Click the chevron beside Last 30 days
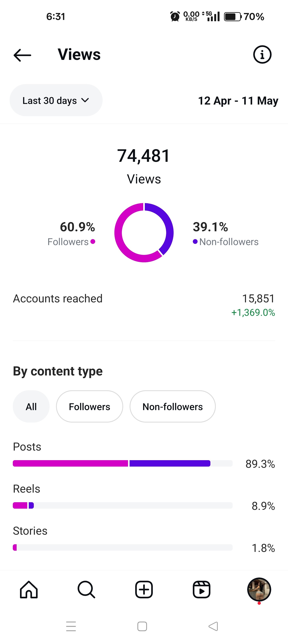288x644 pixels. (x=85, y=100)
